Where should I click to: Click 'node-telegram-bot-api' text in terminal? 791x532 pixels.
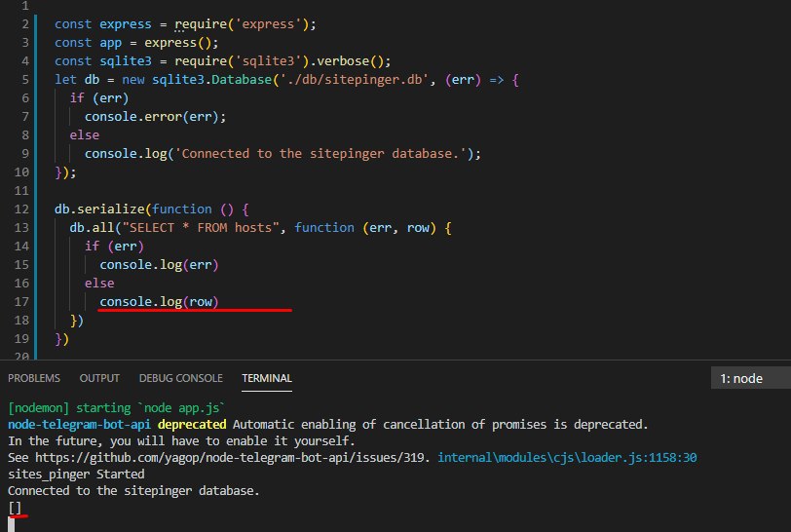79,424
